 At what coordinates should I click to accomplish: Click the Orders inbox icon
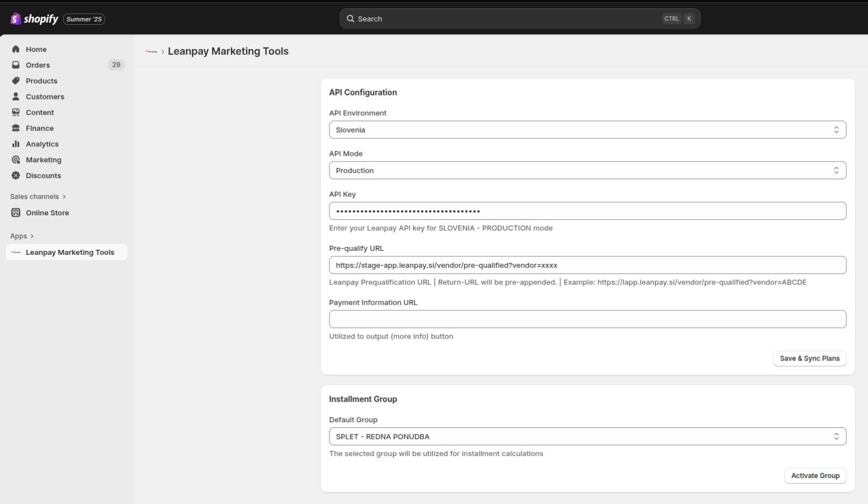(x=16, y=65)
